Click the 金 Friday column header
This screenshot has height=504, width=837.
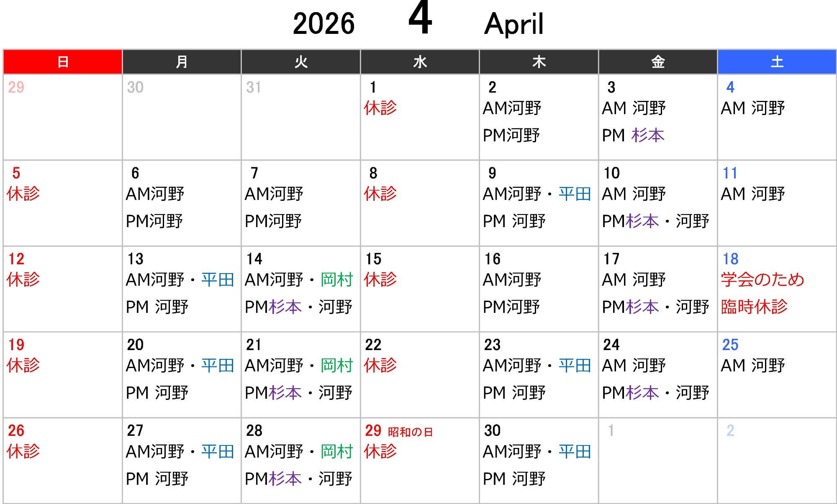click(x=658, y=62)
